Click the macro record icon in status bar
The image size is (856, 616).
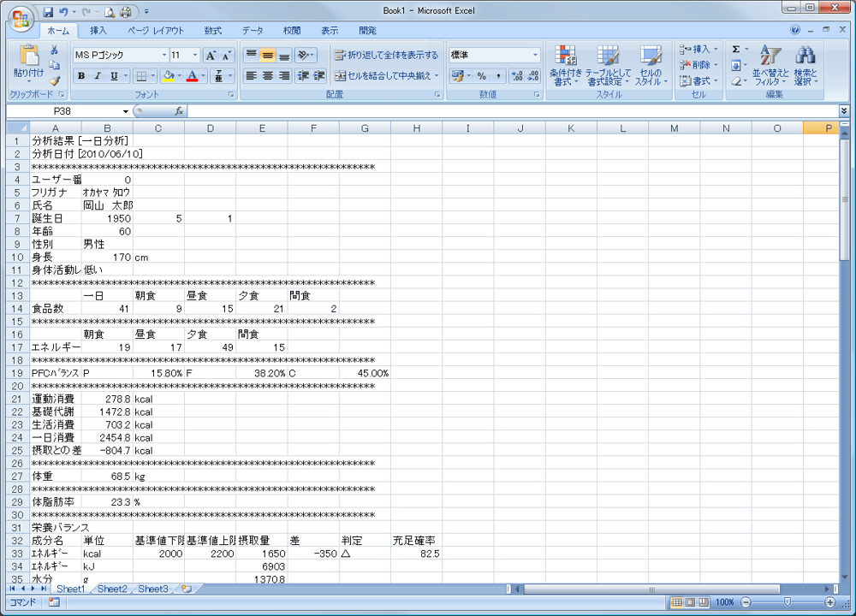pos(54,602)
